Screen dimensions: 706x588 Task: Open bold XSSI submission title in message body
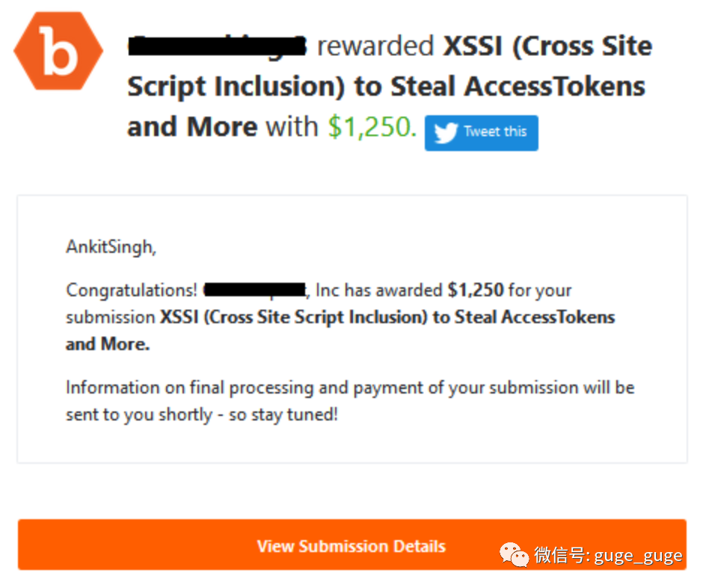340,331
